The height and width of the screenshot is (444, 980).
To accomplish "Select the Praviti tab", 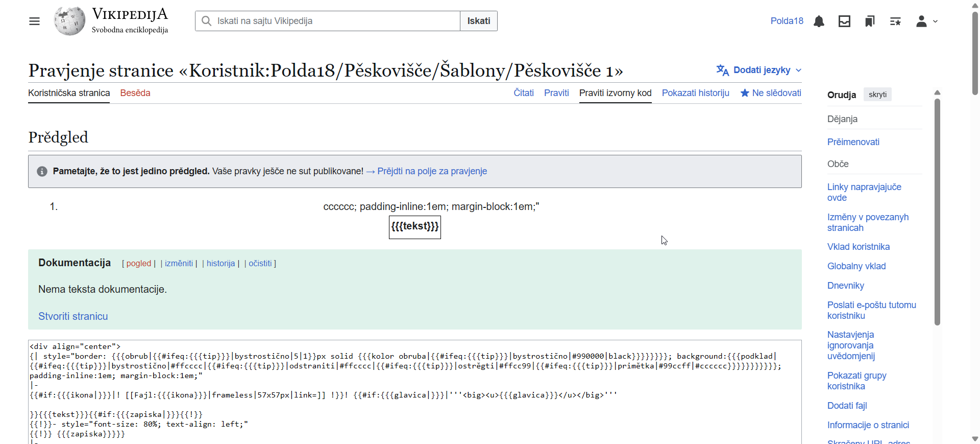I will click(x=556, y=93).
